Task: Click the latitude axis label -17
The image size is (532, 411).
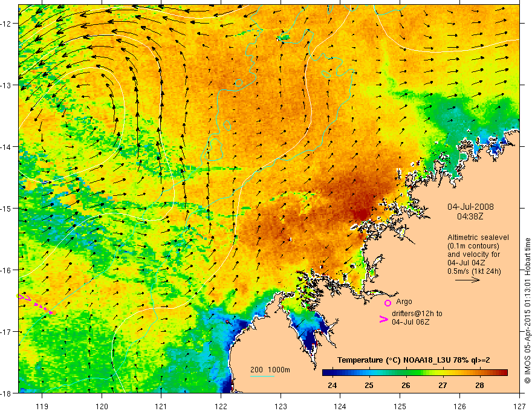Action: pyautogui.click(x=6, y=332)
